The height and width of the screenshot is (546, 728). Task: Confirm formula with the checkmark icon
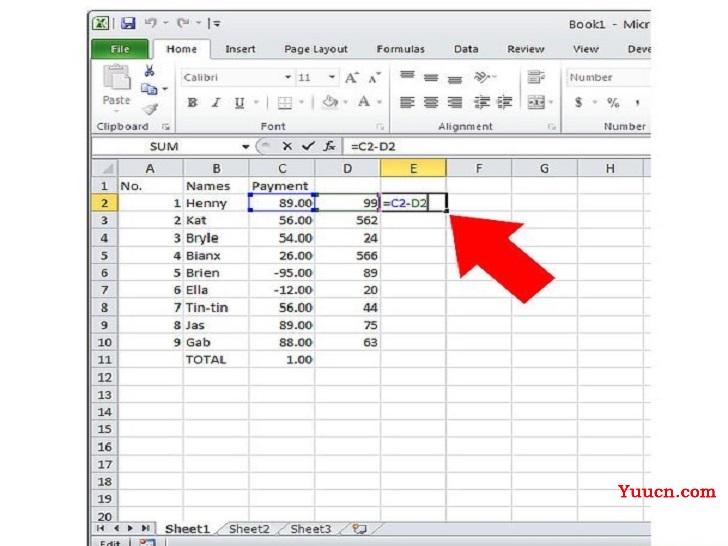[308, 146]
